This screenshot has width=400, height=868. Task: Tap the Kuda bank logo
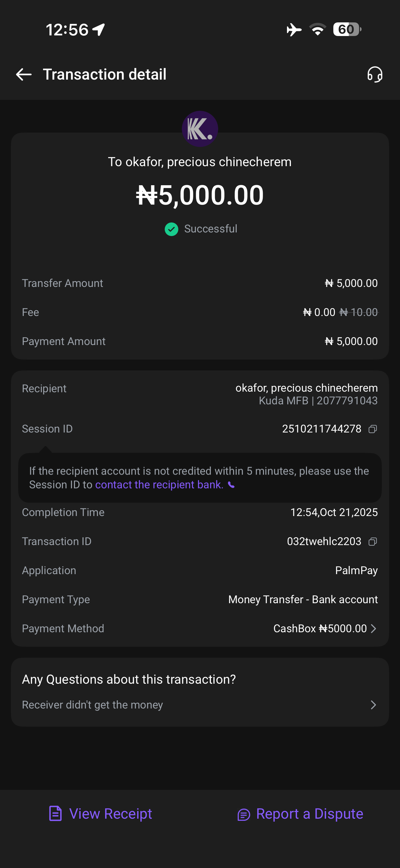200,129
